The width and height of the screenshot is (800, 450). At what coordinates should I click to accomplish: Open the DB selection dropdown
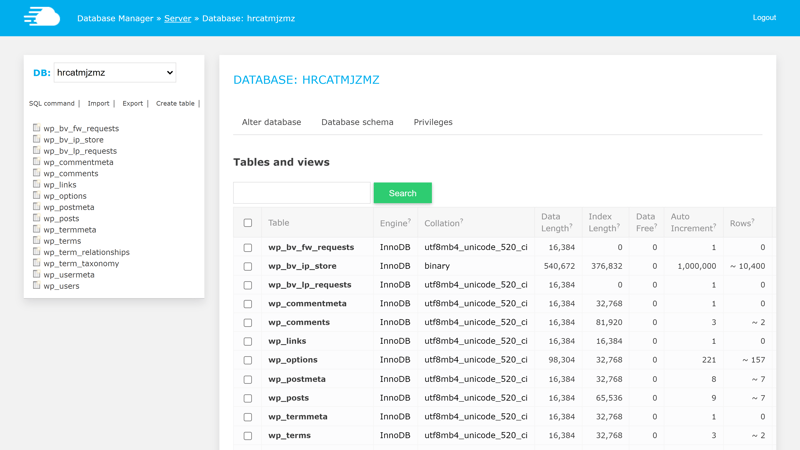click(x=115, y=72)
